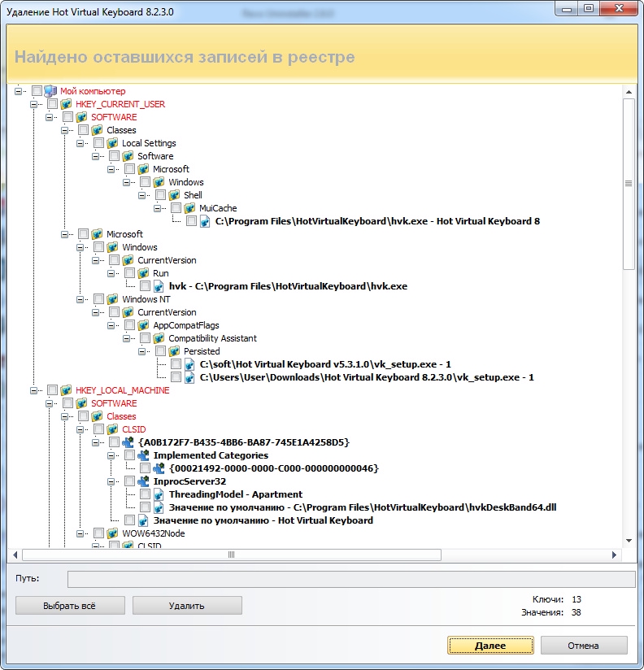
Task: Click the AppCompatFlags folder icon
Action: point(143,325)
